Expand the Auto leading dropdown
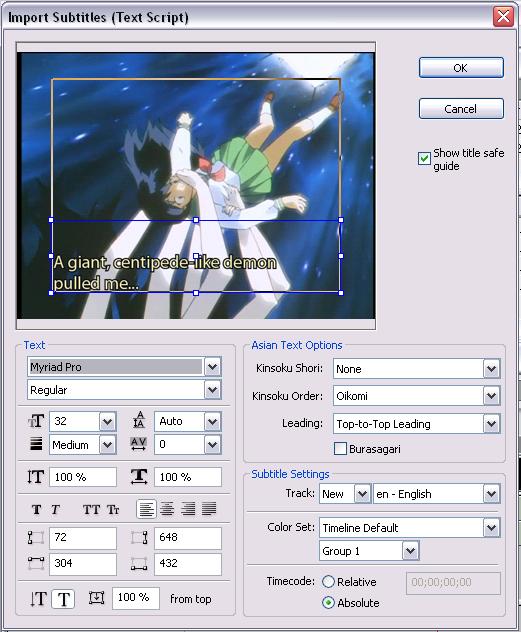This screenshot has width=521, height=632. pos(212,422)
